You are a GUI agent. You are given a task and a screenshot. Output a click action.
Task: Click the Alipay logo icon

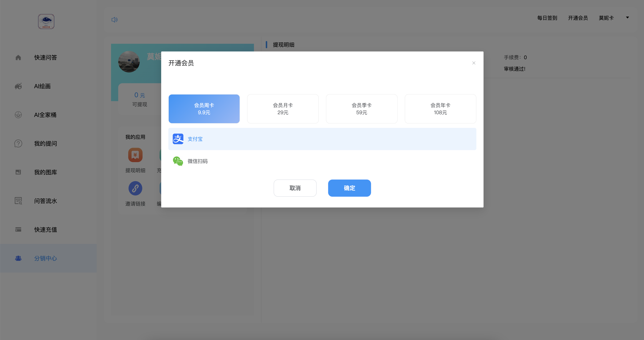point(178,139)
